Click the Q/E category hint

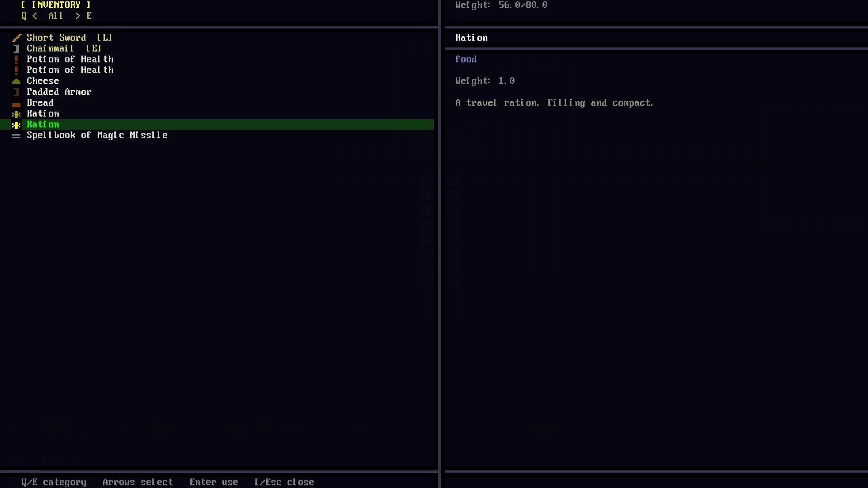[54, 482]
